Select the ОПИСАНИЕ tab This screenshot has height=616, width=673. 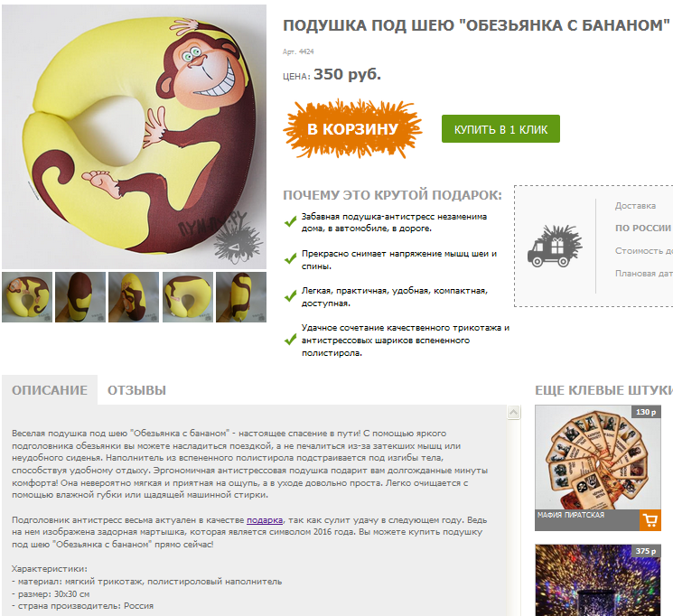click(50, 390)
